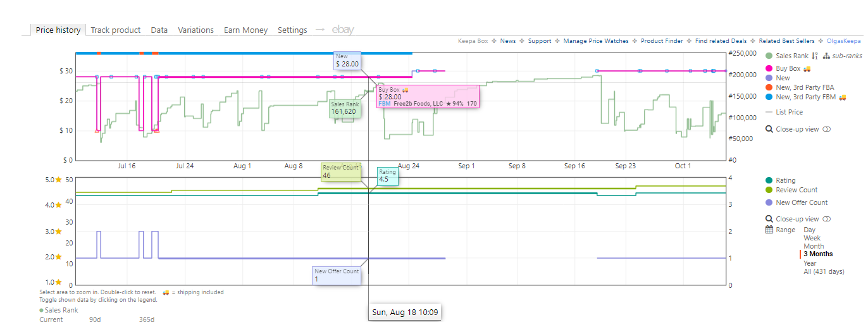Viewport: 868px width, 322px height.
Task: Click the sales rank sort icon
Action: [x=814, y=56]
